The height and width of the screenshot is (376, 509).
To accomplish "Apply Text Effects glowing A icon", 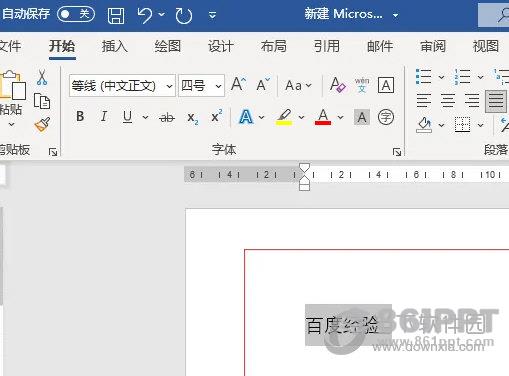I will [x=246, y=117].
